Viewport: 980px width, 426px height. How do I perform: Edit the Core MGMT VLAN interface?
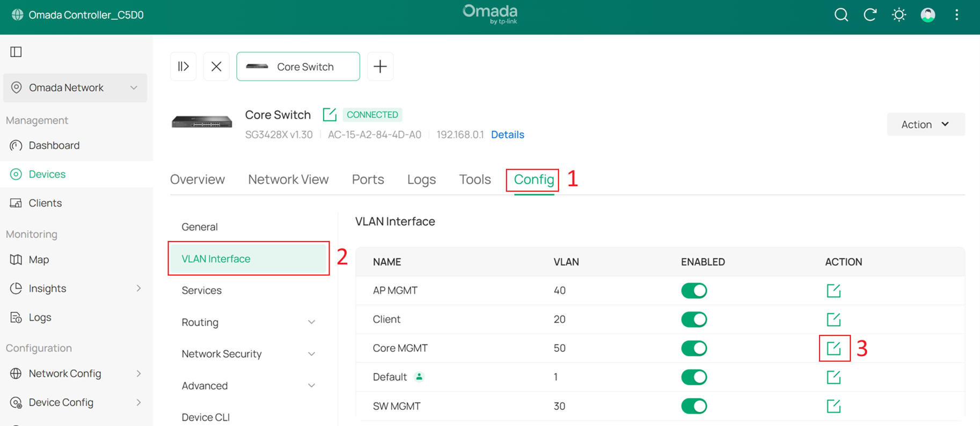pyautogui.click(x=833, y=349)
